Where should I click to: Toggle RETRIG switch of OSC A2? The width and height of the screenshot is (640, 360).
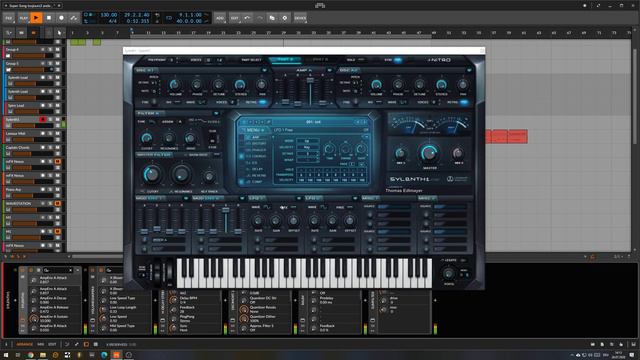[x=464, y=102]
